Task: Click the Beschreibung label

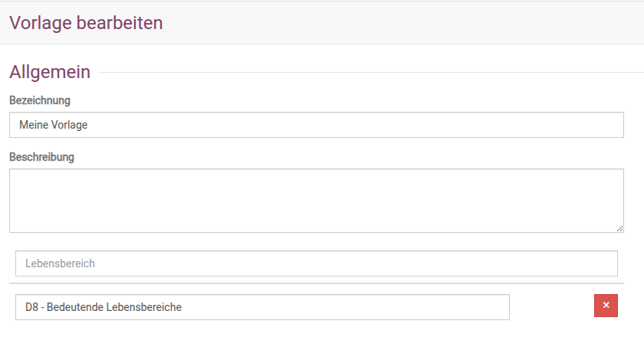Action: coord(41,157)
